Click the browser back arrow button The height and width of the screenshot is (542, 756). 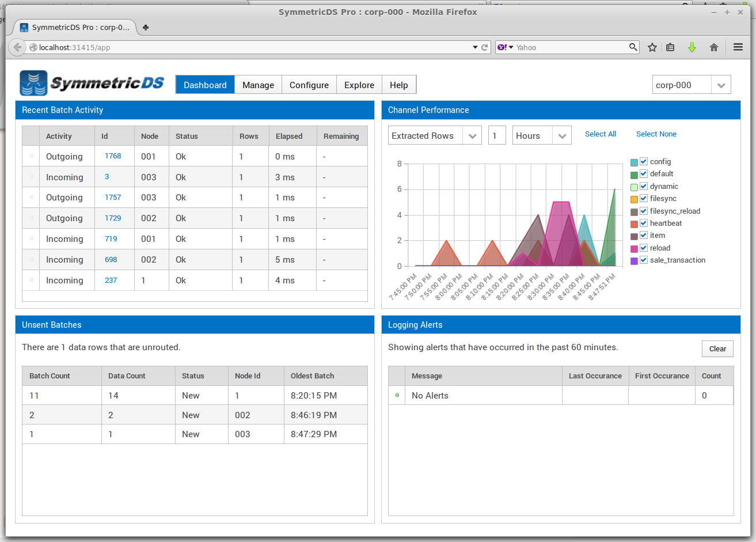point(17,47)
